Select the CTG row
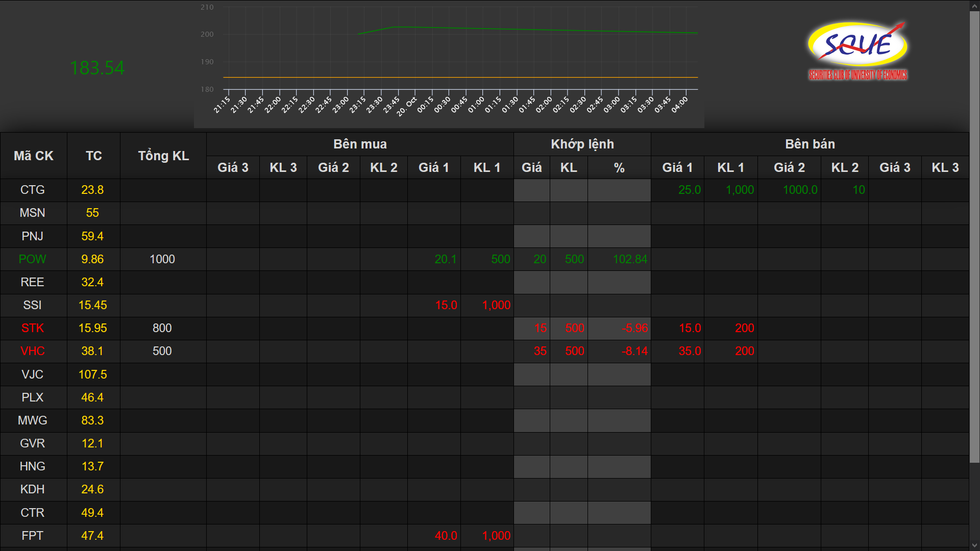Screen dimensions: 980x551 (33, 190)
